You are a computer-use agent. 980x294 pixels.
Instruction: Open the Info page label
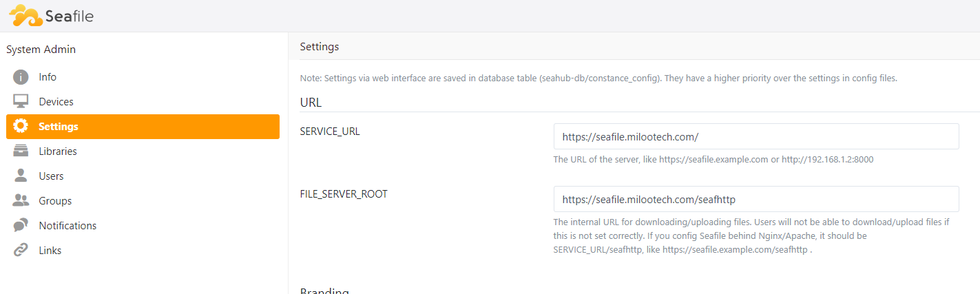[48, 77]
